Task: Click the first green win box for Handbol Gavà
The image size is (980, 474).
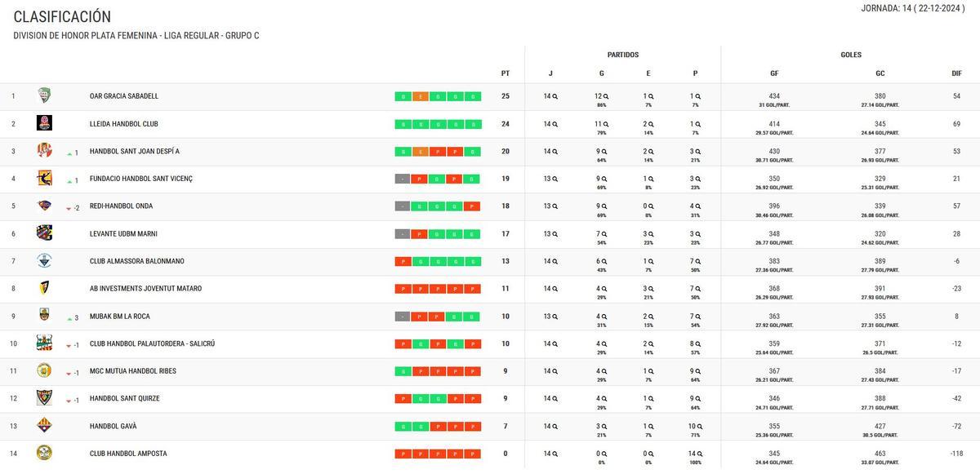Action: coord(402,427)
